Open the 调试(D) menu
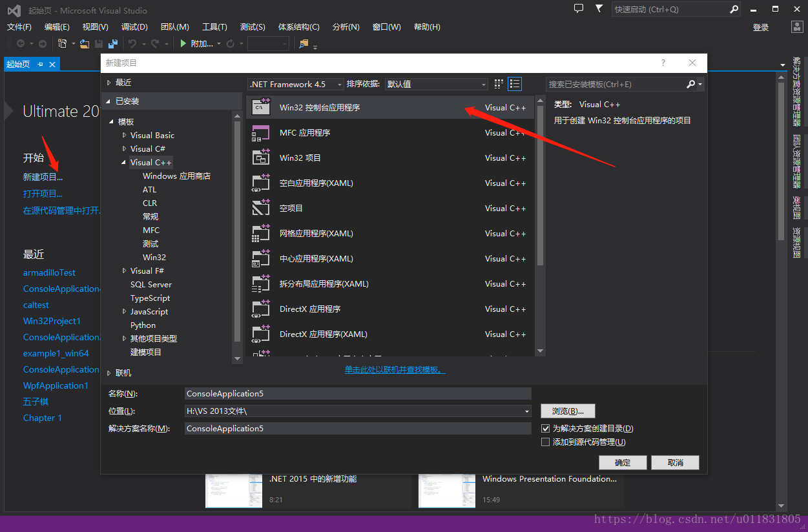The image size is (808, 532). click(134, 27)
